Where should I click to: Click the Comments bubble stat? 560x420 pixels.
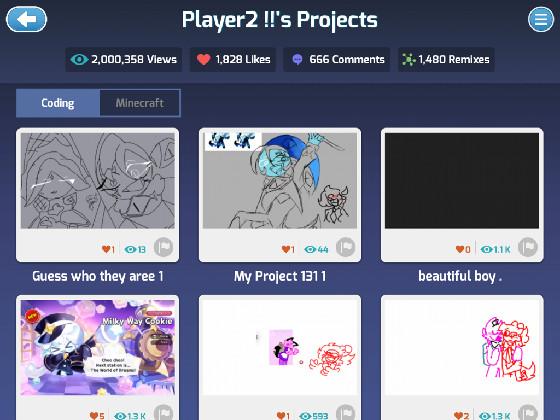[336, 59]
